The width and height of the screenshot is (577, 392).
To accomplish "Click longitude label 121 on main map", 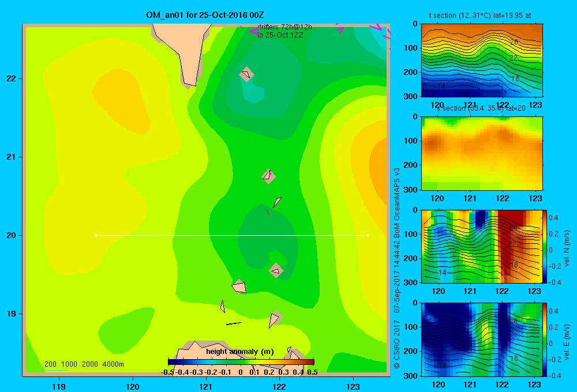I will coord(206,386).
